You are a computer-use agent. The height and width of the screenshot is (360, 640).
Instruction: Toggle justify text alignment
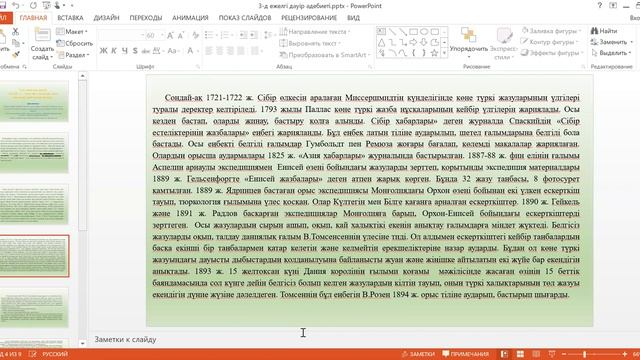pyautogui.click(x=241, y=51)
